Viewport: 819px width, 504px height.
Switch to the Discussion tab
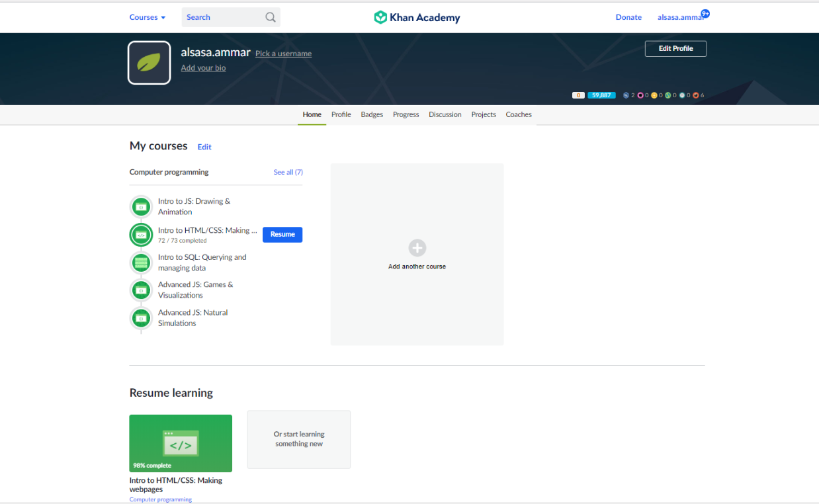(x=445, y=114)
